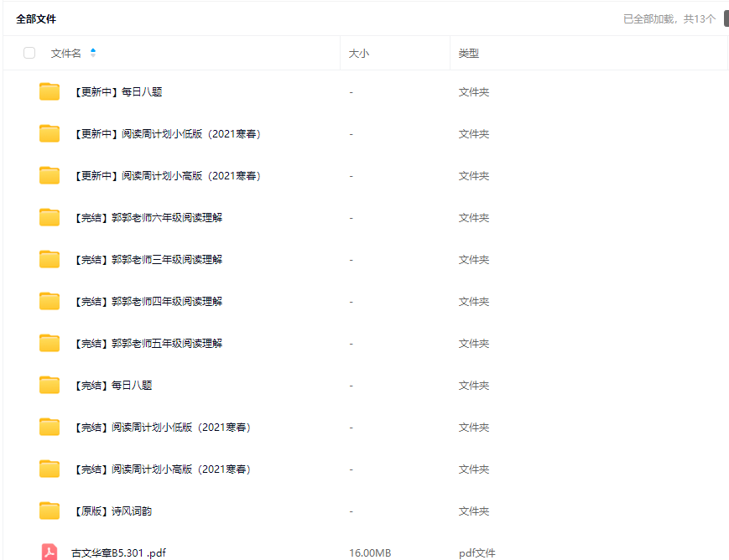The image size is (729, 560).
Task: Click folder icon for 【完结】每日八题
Action: click(x=49, y=386)
